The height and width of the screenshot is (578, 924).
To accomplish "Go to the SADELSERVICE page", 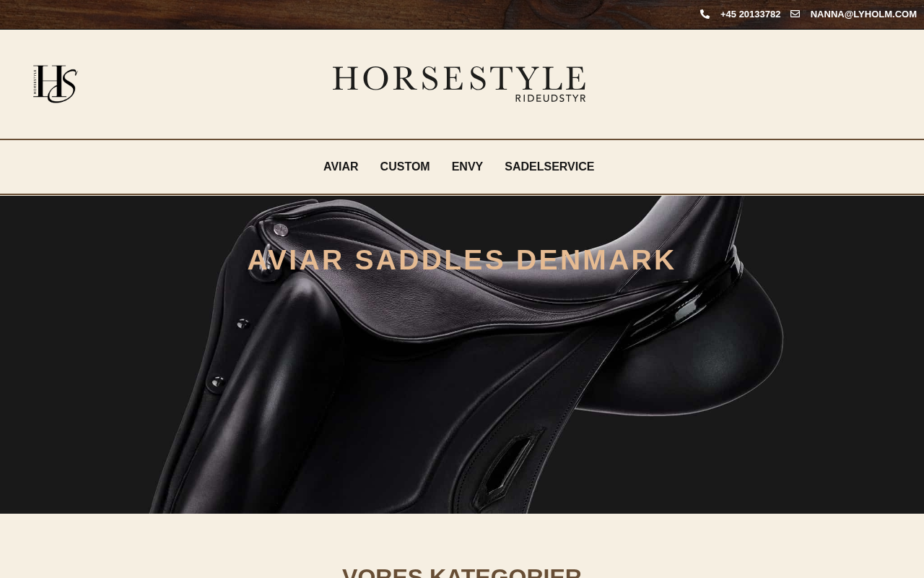I will [x=549, y=167].
